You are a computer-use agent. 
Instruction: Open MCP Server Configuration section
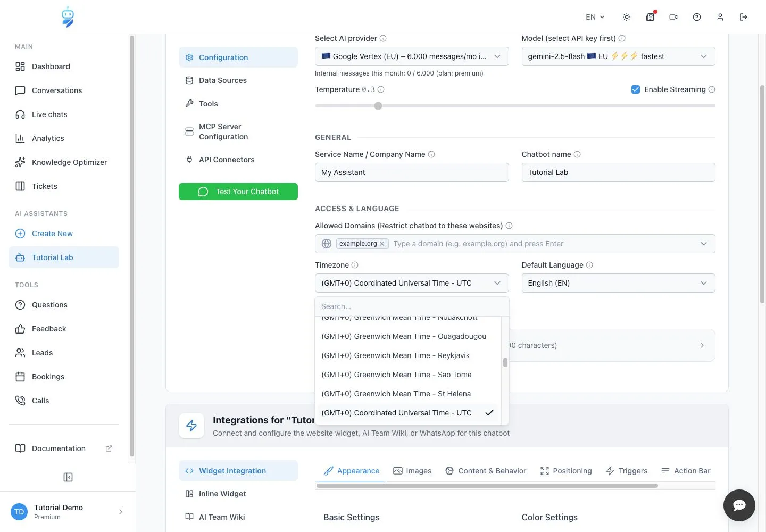coord(238,131)
